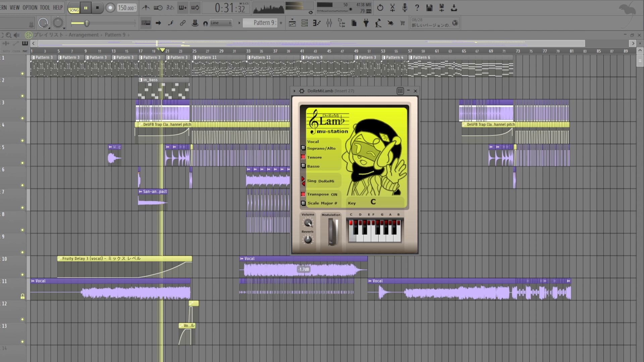Viewport: 644px width, 362px height.
Task: Stop playback with the stop button
Action: [x=97, y=8]
